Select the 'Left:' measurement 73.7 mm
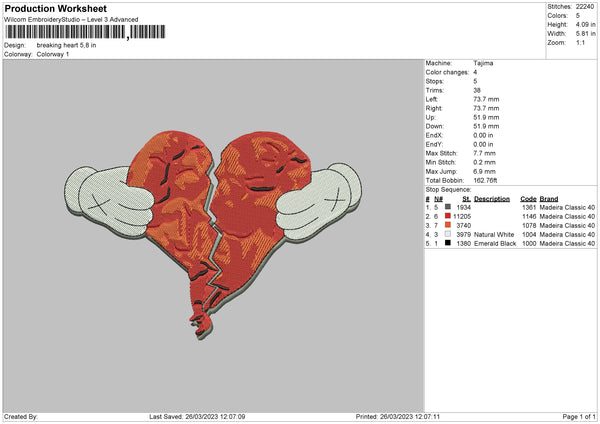 click(486, 99)
